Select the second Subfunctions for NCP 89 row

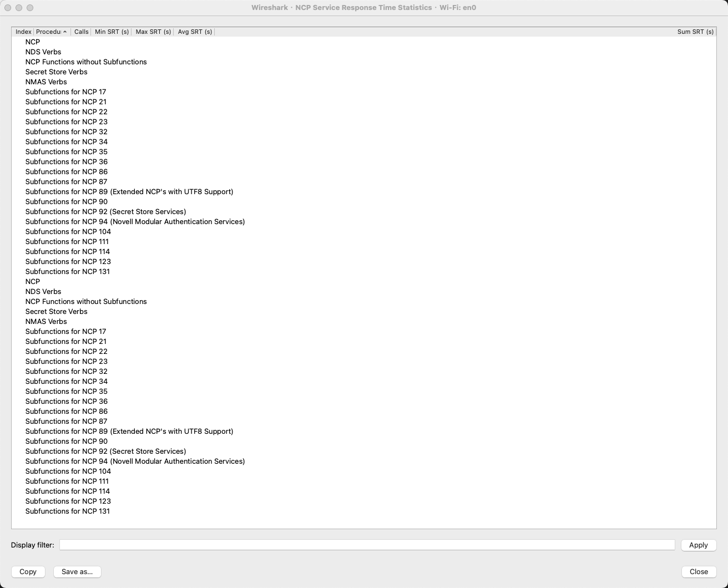[364, 431]
